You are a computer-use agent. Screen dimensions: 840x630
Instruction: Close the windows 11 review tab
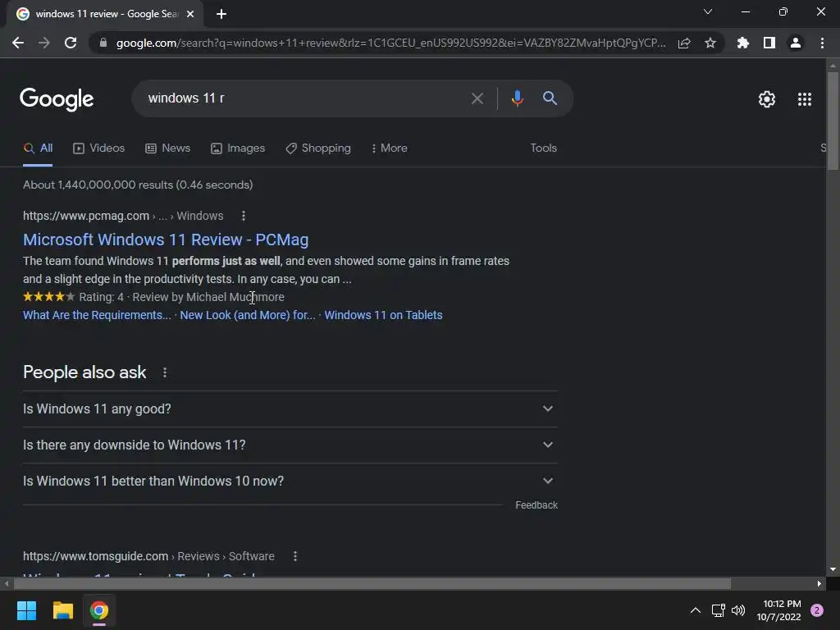190,14
